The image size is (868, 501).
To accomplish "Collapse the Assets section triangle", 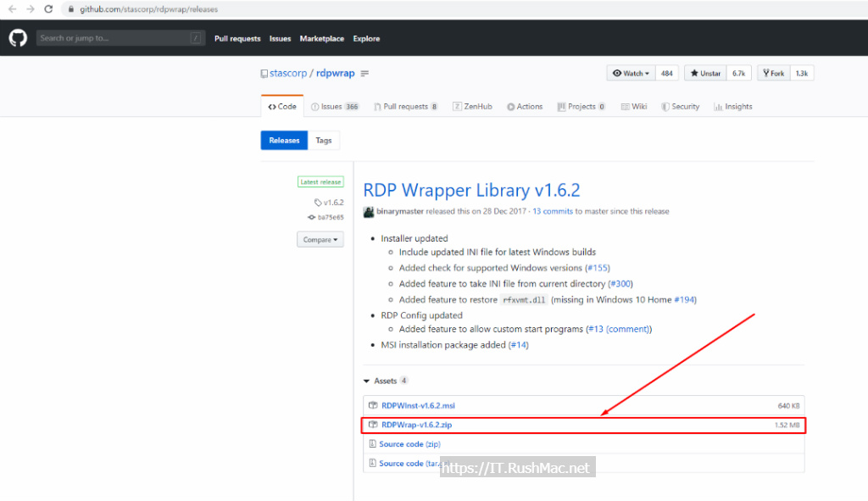I will coord(366,381).
